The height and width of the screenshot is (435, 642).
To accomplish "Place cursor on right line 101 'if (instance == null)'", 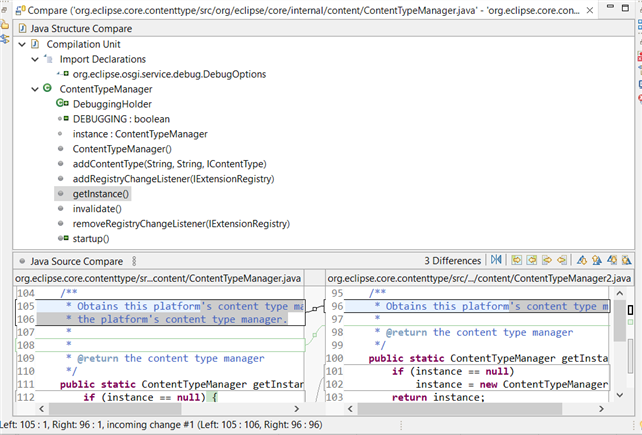I will 453,372.
